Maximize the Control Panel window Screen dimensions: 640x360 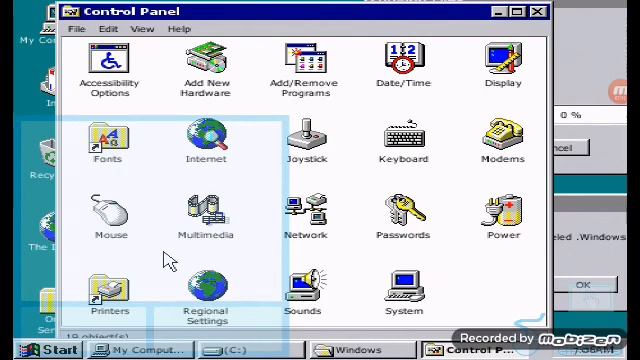517,11
